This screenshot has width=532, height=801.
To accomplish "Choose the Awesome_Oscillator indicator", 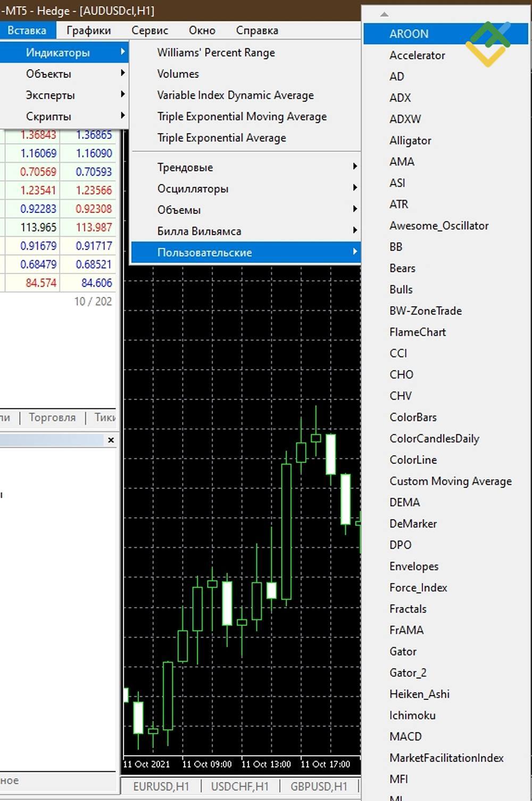I will click(446, 225).
